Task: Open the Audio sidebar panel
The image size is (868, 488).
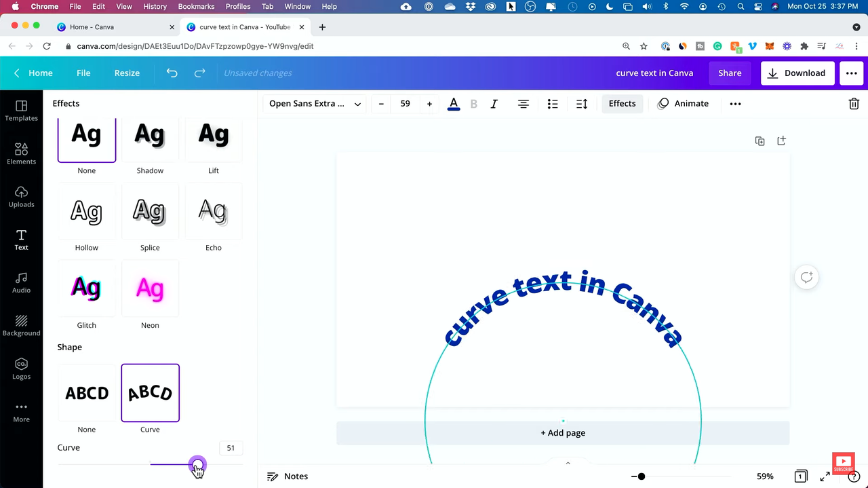Action: pos(21,282)
